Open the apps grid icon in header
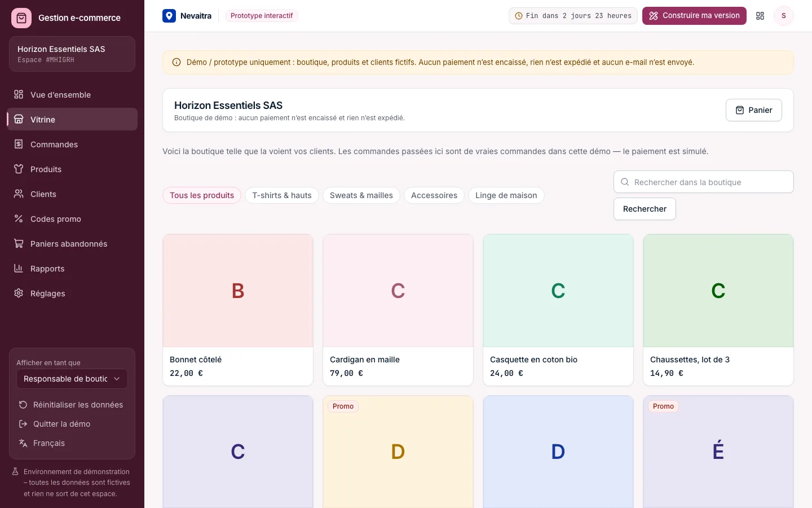812x508 pixels. click(760, 16)
